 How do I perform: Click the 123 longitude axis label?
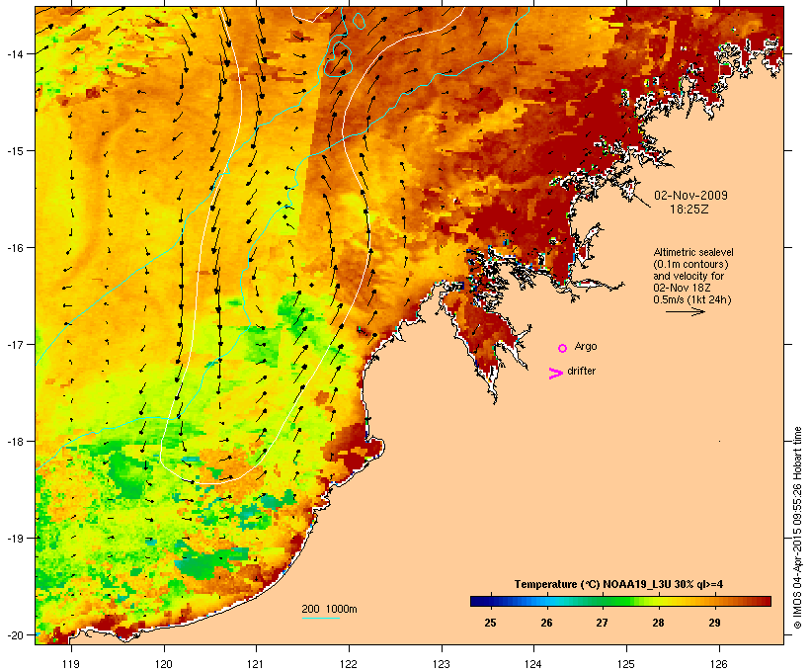pos(442,664)
